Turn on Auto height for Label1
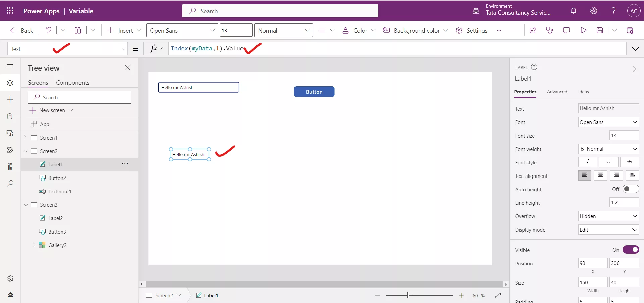Image resolution: width=644 pixels, height=303 pixels. 631,189
